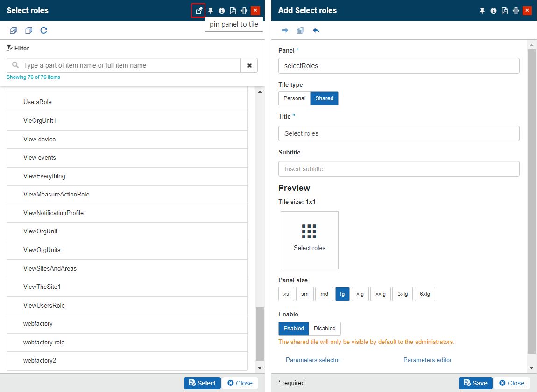Image resolution: width=537 pixels, height=392 pixels.
Task: Switch Enable setting to Disabled
Action: (325, 329)
